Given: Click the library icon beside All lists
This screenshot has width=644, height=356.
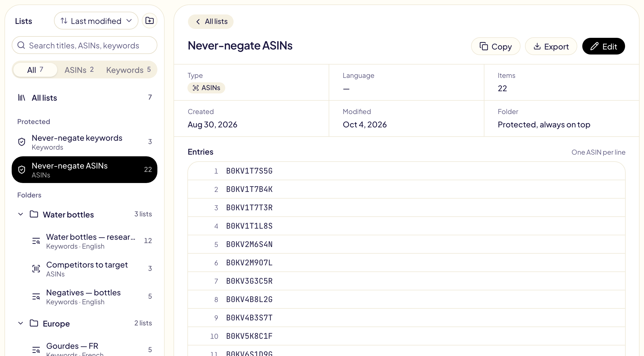Looking at the screenshot, I should (22, 98).
